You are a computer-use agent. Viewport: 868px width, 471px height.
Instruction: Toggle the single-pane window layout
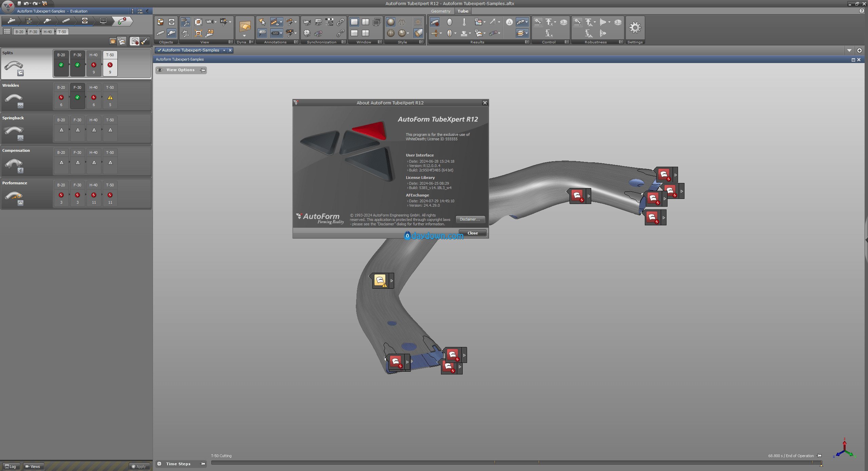tap(354, 22)
